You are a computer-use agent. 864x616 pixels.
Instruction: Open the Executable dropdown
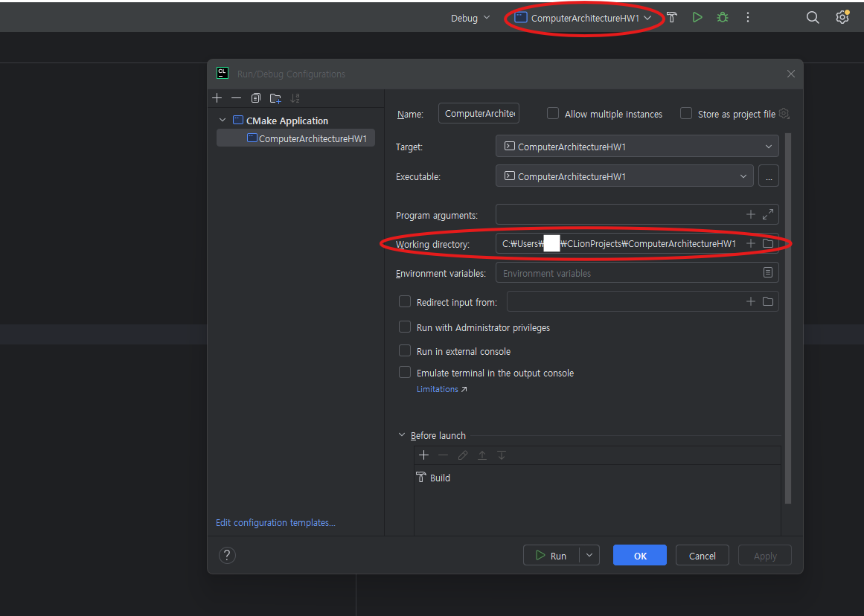pyautogui.click(x=624, y=176)
